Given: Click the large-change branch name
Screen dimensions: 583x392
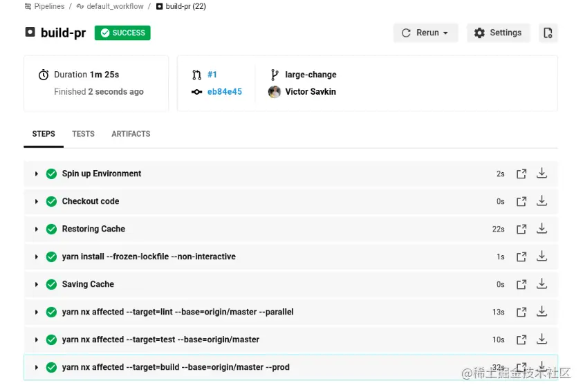Looking at the screenshot, I should click(311, 75).
